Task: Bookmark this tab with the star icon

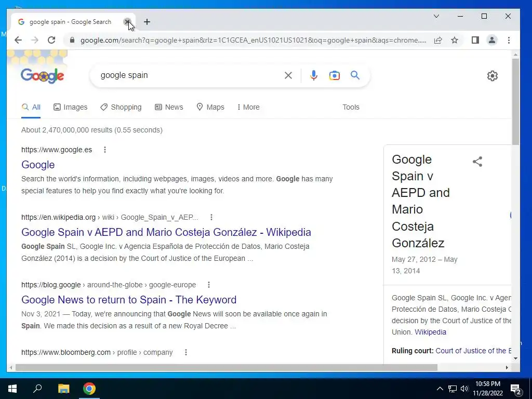Action: (x=455, y=40)
